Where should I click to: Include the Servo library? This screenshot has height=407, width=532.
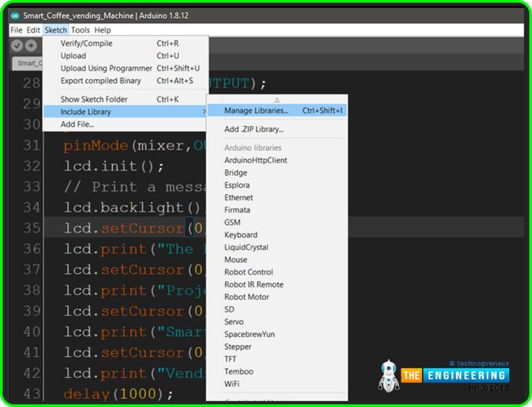tap(233, 322)
